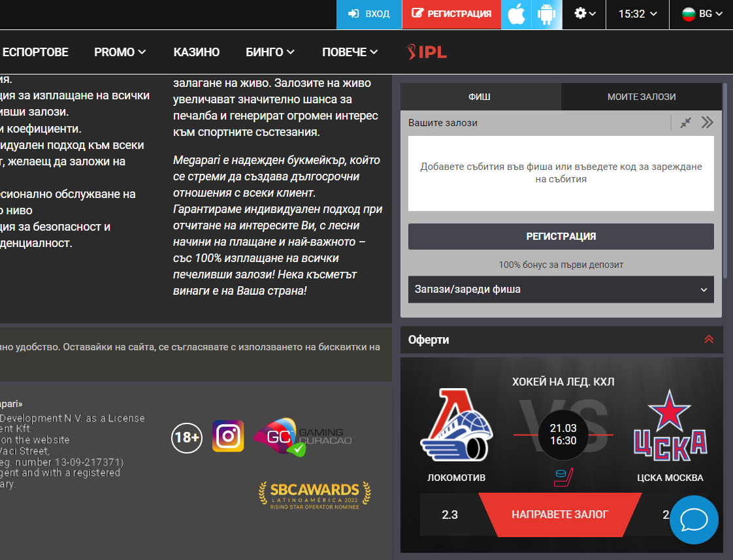733x560 pixels.
Task: Open the 15:32 time zone dropdown
Action: pyautogui.click(x=638, y=14)
